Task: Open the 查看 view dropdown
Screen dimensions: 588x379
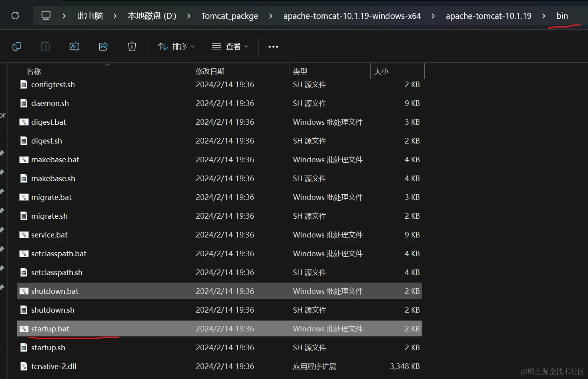Action: tap(230, 46)
